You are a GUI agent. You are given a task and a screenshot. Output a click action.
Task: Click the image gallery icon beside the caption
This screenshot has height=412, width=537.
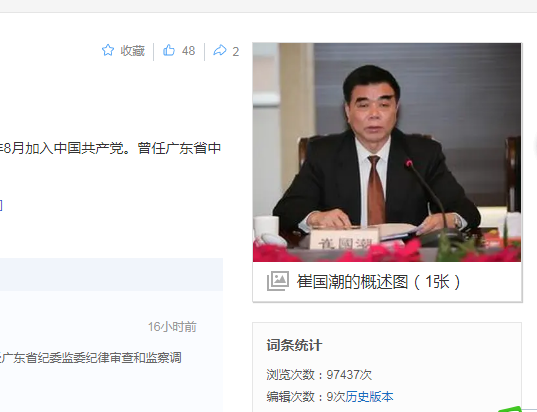[x=278, y=281]
